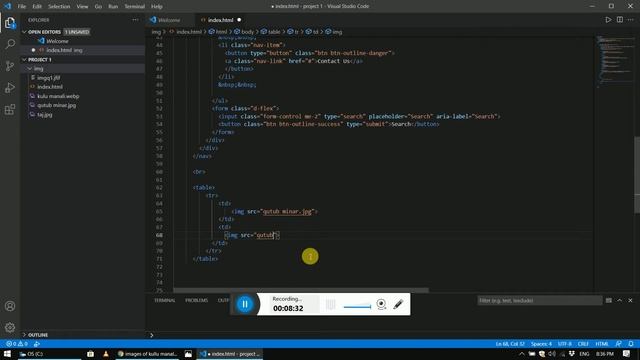Open Explorer panel More Actions ellipsis
The width and height of the screenshot is (640, 360).
135,20
